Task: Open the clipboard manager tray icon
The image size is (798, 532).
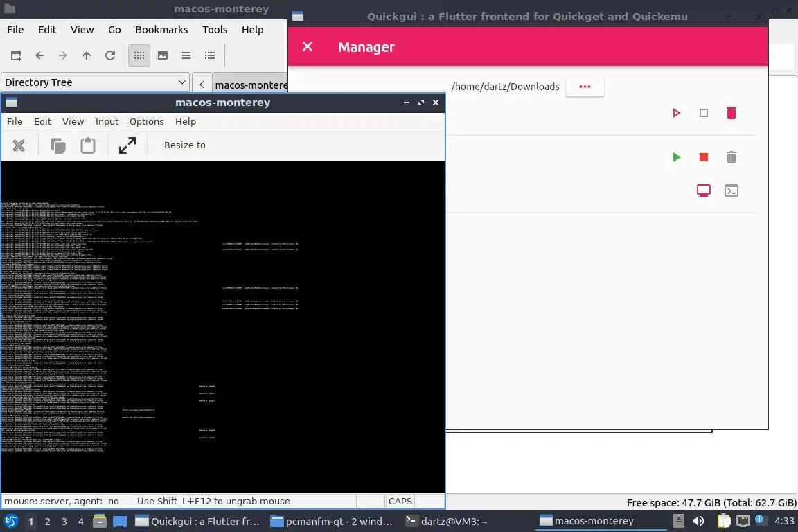Action: [x=724, y=522]
